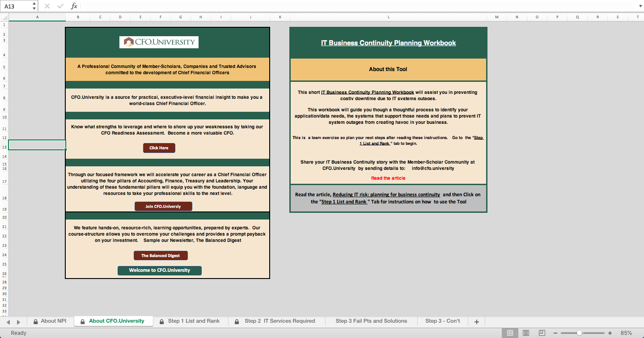Click the CFO.University logo image
The image size is (644, 338).
click(159, 42)
